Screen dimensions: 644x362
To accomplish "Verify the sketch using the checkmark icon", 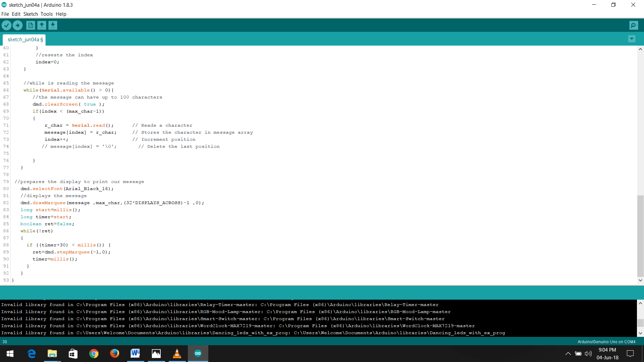I will coord(6,25).
